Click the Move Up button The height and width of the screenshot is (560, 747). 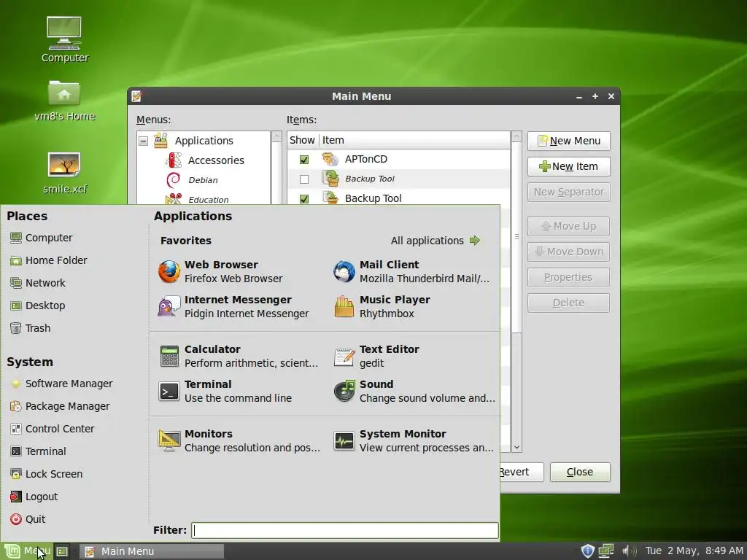pyautogui.click(x=569, y=226)
